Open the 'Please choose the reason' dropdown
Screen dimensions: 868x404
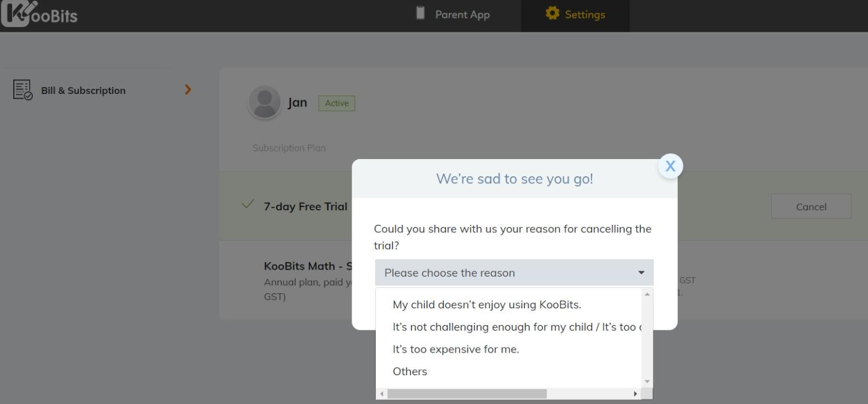point(514,273)
